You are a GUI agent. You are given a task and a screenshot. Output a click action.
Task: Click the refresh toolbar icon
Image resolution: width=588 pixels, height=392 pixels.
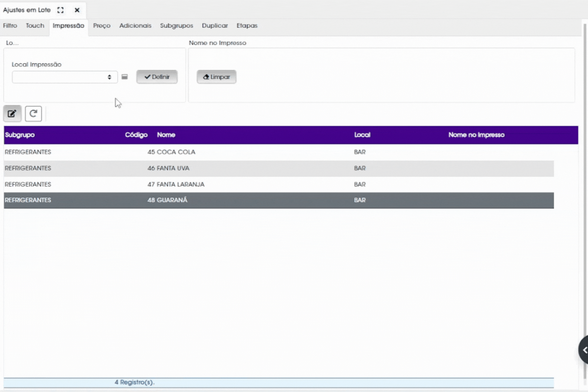33,114
